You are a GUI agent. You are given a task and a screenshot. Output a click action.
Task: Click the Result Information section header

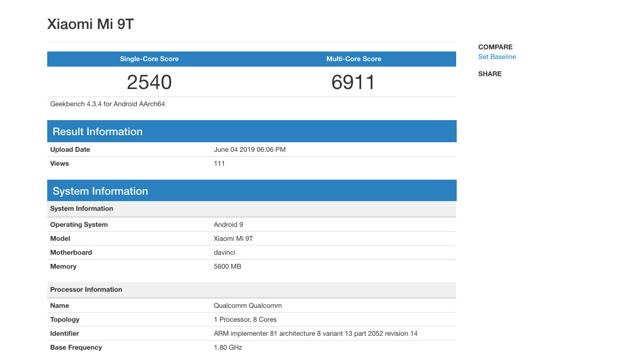point(252,131)
